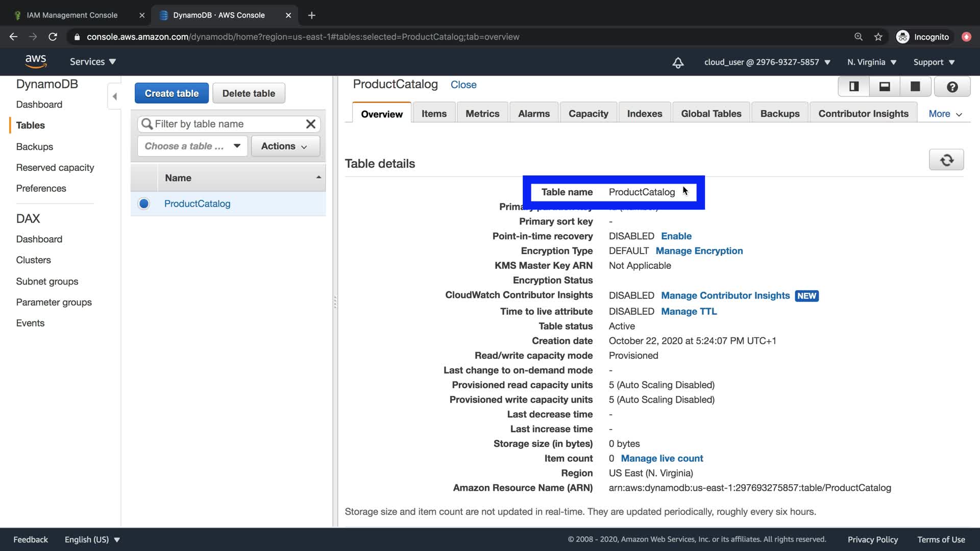Collapse the left navigation with the arrow icon
The width and height of the screenshot is (980, 551).
click(114, 96)
